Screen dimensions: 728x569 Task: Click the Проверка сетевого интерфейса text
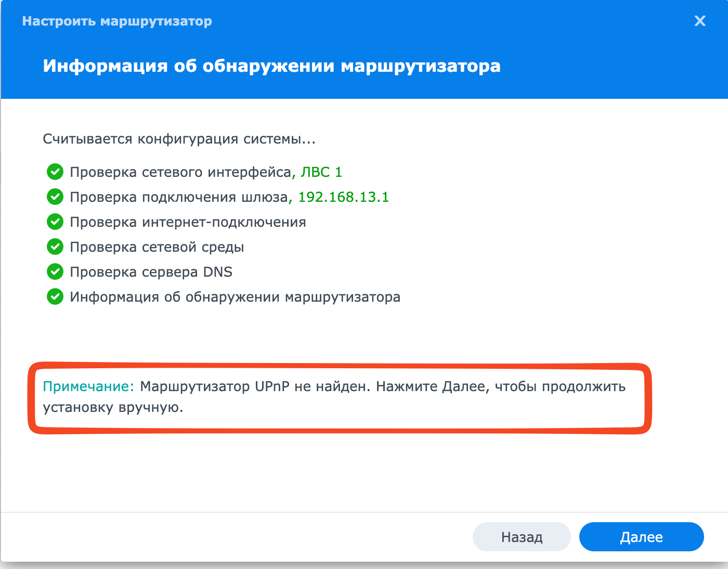point(180,172)
